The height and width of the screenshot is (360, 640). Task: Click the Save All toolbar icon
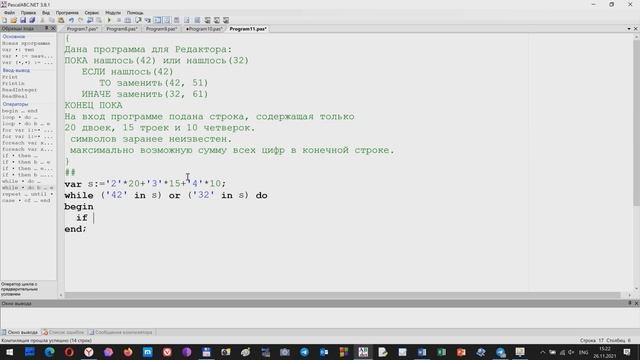pos(32,20)
